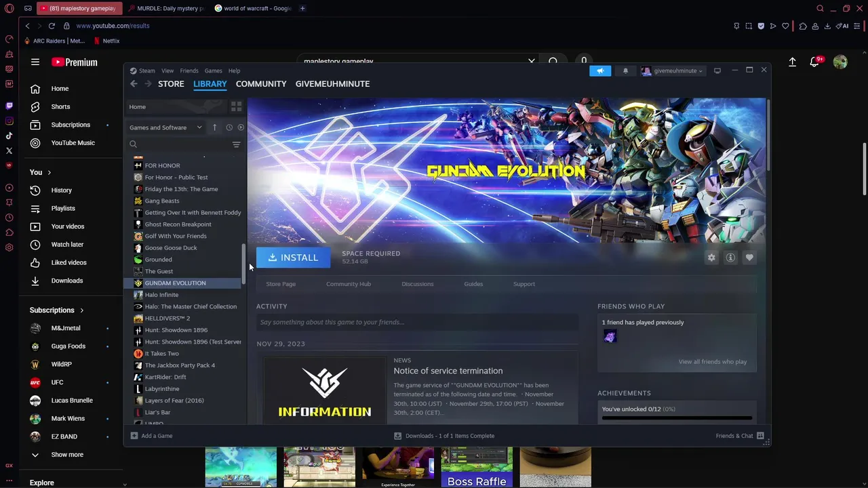Viewport: 868px width, 488px height.
Task: Switch library to grid collections view
Action: (236, 107)
